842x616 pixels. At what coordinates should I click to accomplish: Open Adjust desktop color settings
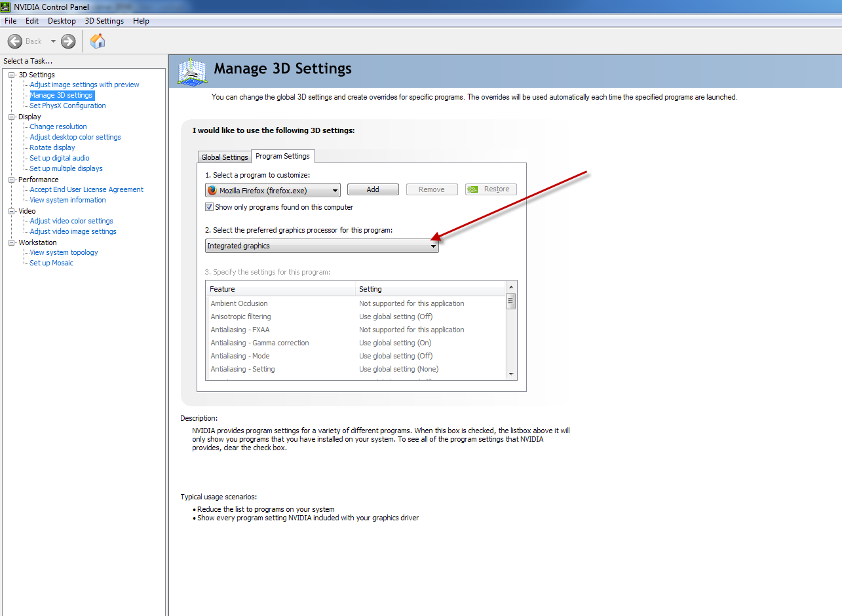coord(75,137)
